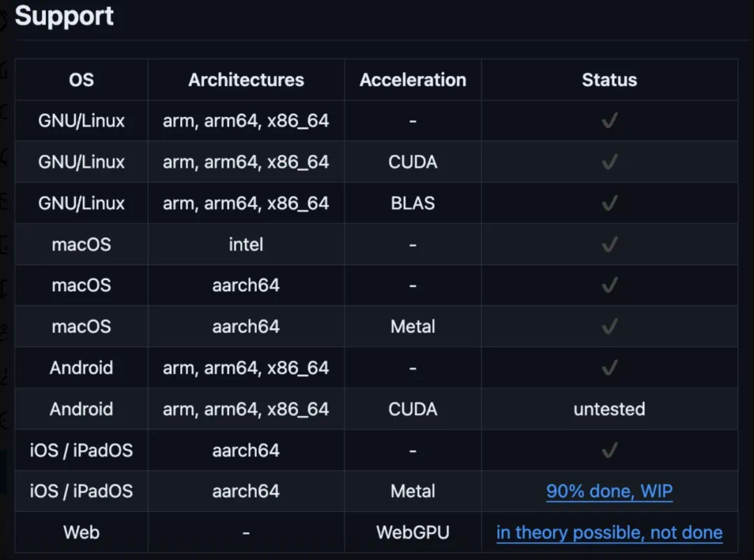Click the "OS" column header
The width and height of the screenshot is (754, 560).
point(81,80)
